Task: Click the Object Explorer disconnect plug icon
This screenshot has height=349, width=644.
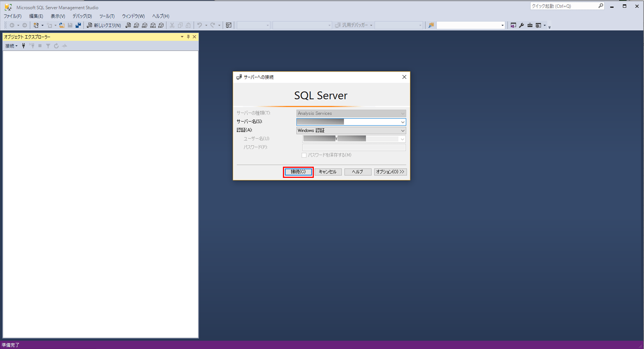Action: click(32, 46)
